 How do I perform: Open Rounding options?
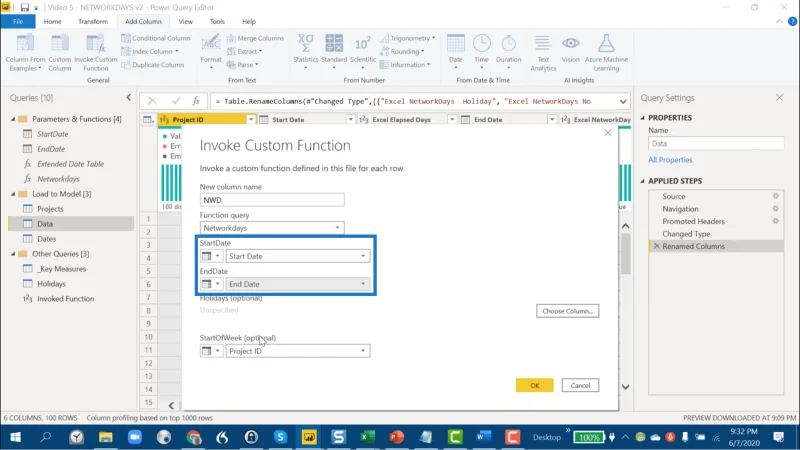(x=402, y=52)
